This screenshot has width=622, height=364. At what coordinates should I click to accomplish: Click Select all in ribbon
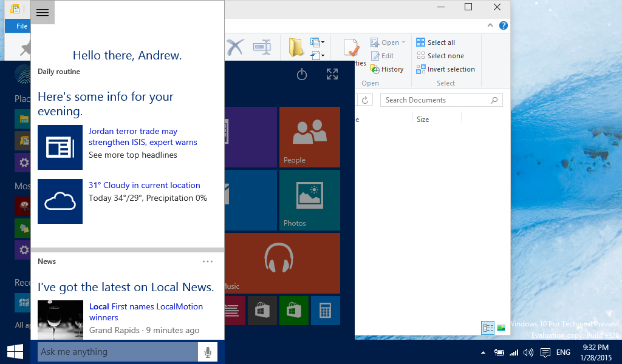[x=436, y=42]
